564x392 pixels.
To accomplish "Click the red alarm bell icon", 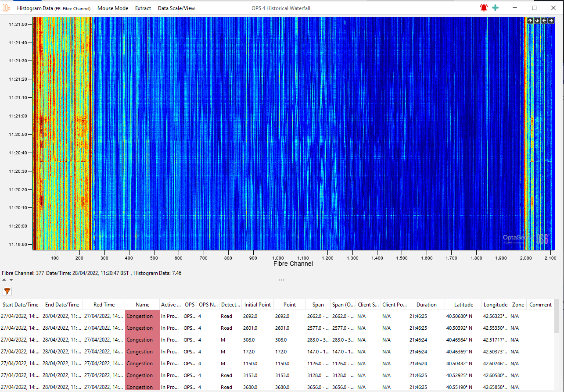I will [483, 7].
